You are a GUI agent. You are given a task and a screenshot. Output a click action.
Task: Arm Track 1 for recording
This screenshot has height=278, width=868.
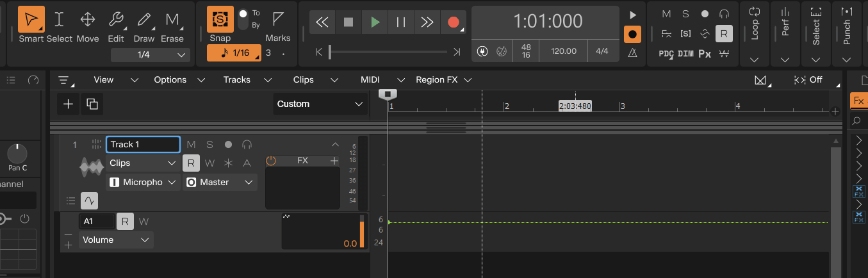click(228, 145)
